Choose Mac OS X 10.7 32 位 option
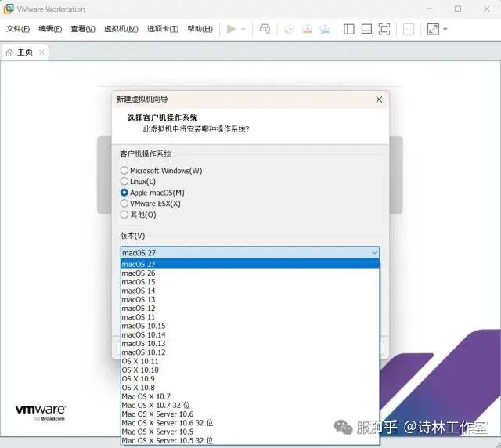501x448 pixels. [250, 405]
